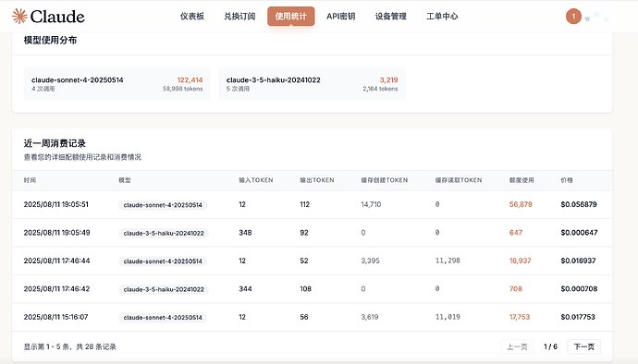Viewport: 638px width, 364px height.
Task: Open the 仪表板 tab
Action: (x=192, y=17)
